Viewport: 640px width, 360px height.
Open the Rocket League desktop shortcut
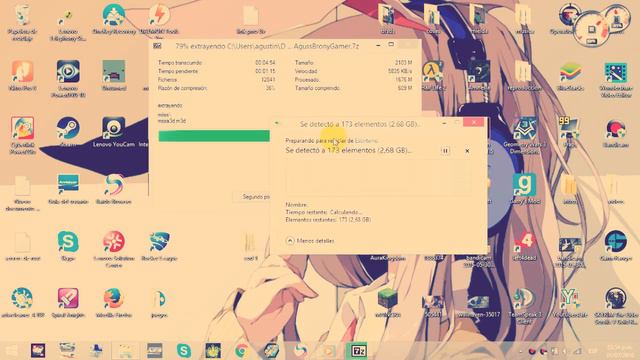159,246
